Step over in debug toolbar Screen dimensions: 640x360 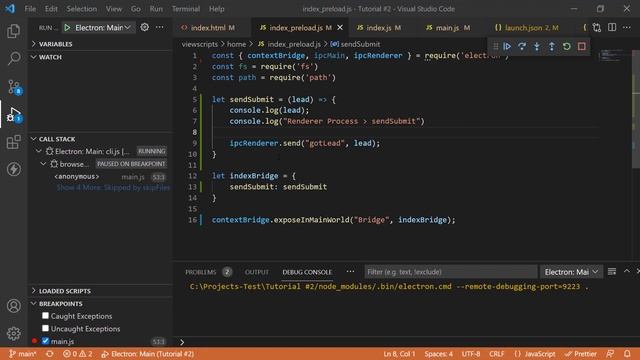[522, 47]
